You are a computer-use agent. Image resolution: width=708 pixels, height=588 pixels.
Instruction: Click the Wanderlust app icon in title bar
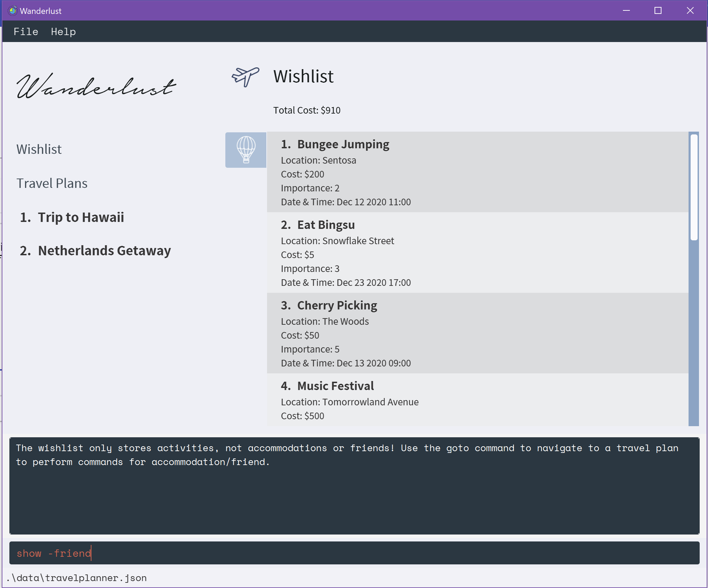(x=13, y=11)
